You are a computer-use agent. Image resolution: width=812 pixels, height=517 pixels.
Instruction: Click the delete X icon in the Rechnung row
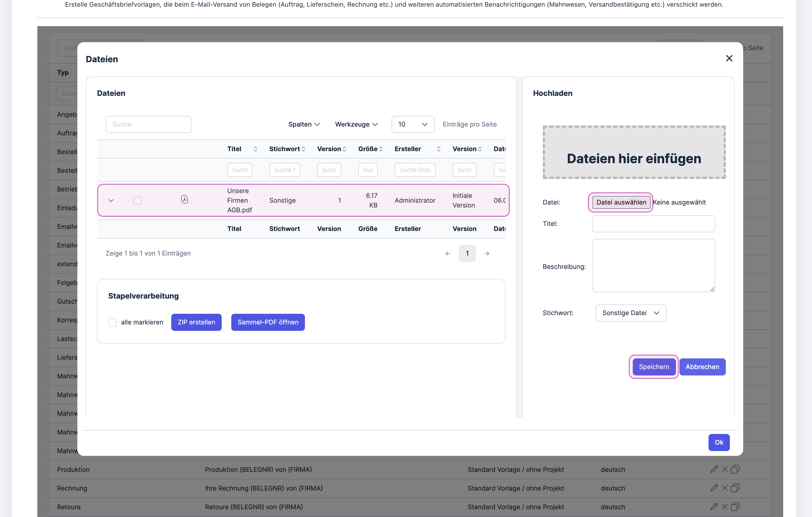point(724,488)
